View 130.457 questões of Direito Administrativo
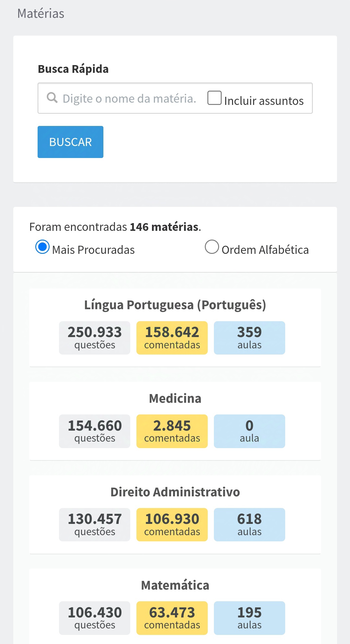 pyautogui.click(x=95, y=525)
